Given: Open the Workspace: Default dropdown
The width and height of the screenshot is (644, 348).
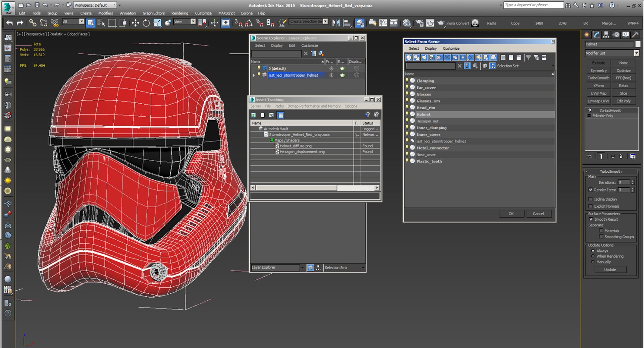Looking at the screenshot, I should (95, 5).
